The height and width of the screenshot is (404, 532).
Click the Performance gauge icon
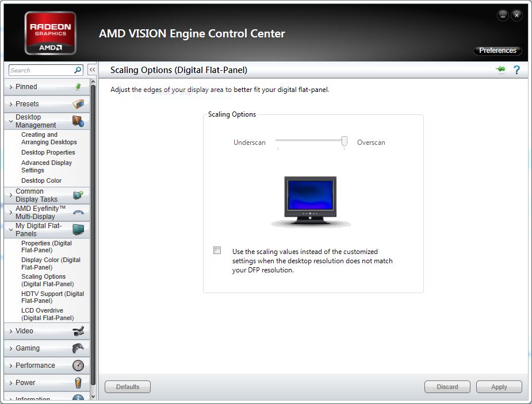(x=78, y=365)
